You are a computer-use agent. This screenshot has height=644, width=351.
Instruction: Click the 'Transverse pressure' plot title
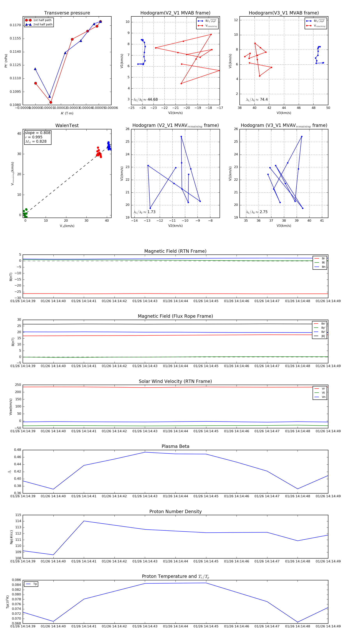(x=67, y=13)
